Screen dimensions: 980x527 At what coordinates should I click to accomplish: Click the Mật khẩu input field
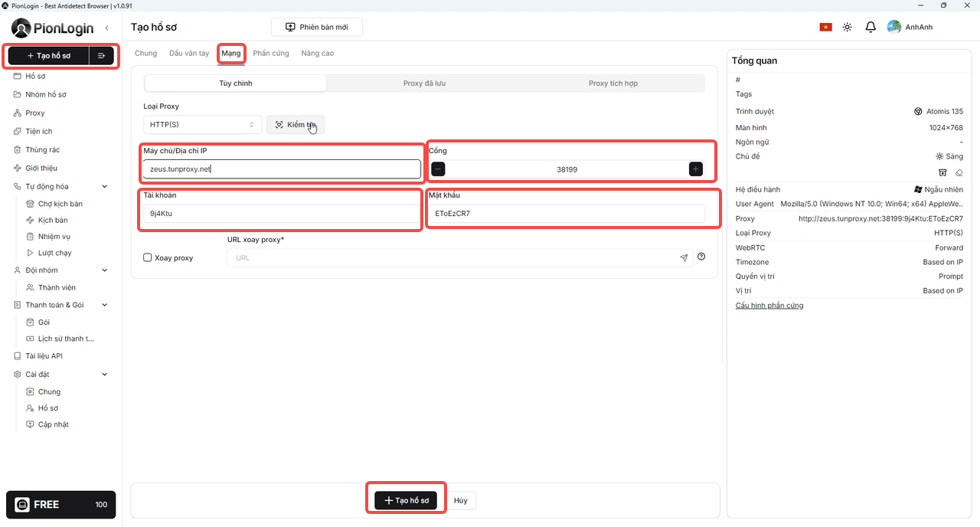tap(566, 214)
